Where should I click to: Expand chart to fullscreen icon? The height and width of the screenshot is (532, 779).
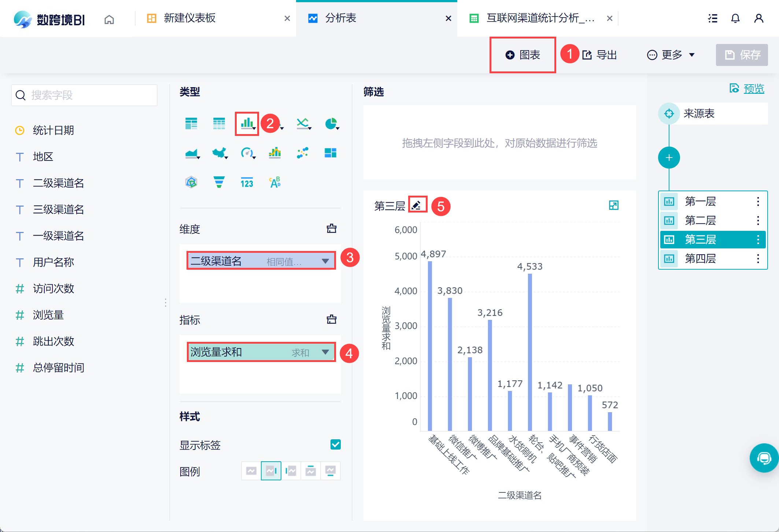613,205
